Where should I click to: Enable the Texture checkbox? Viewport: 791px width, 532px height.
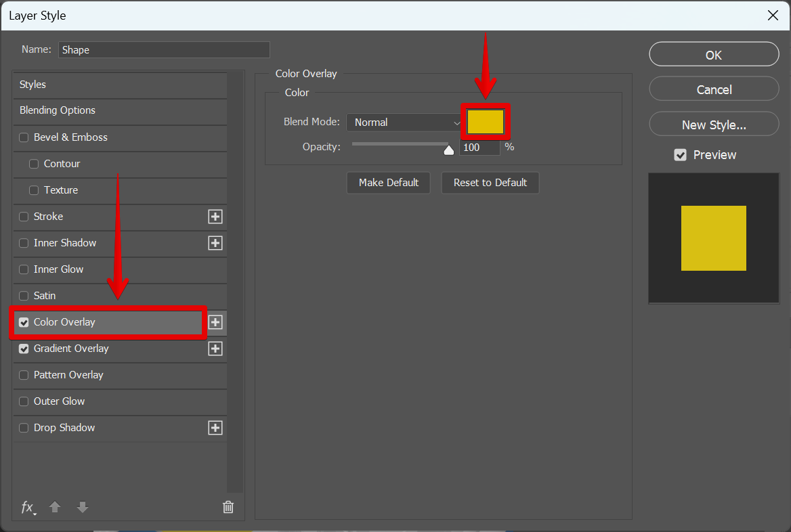34,190
